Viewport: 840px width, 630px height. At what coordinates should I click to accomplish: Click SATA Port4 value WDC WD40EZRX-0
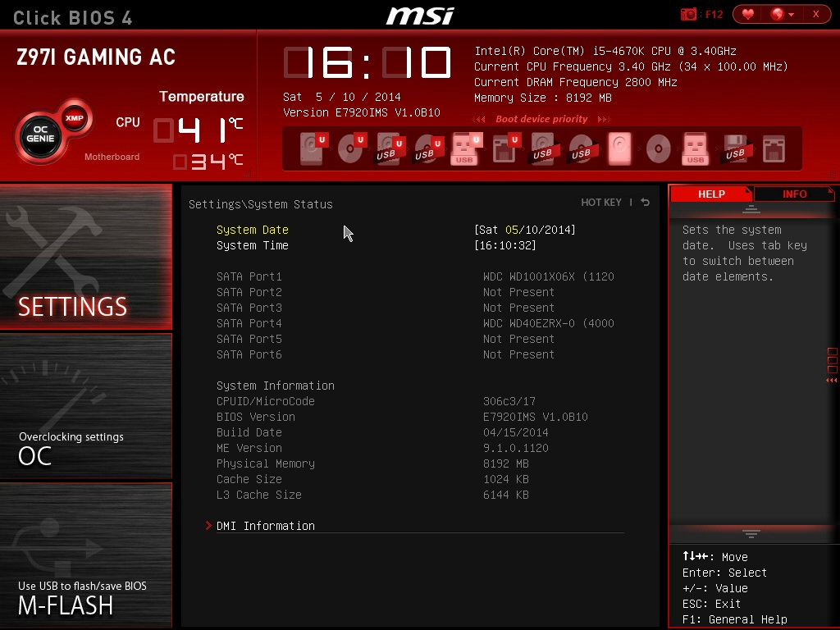pos(549,323)
